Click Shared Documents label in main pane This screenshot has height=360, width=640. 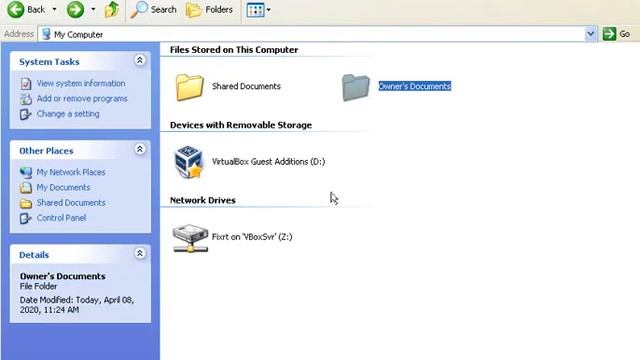pos(246,86)
